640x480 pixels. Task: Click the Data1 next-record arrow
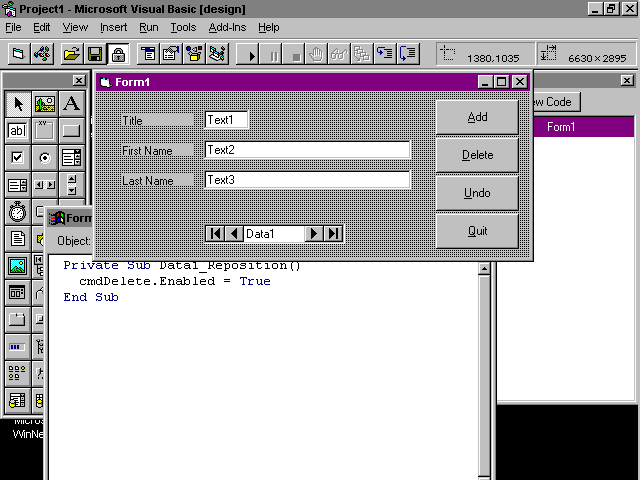pos(313,234)
